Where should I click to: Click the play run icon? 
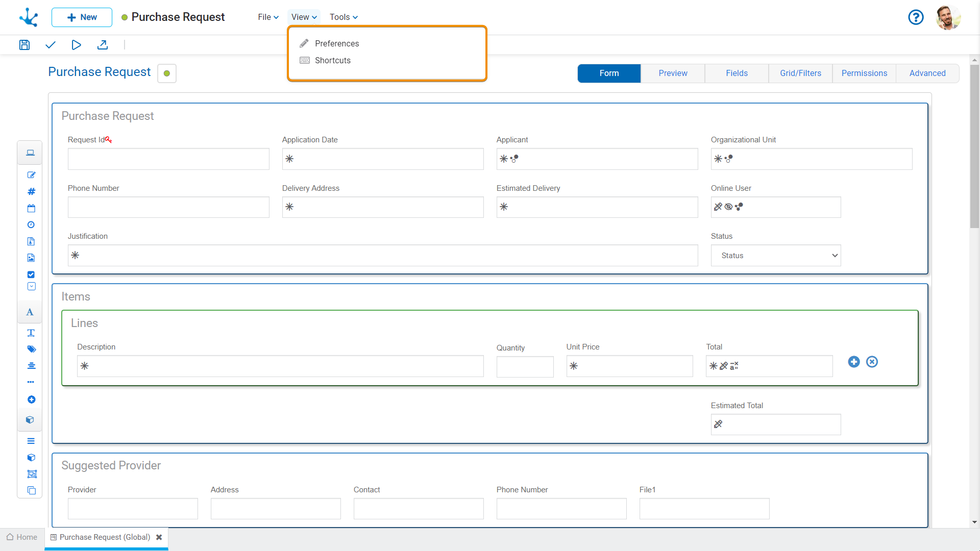[x=76, y=45]
